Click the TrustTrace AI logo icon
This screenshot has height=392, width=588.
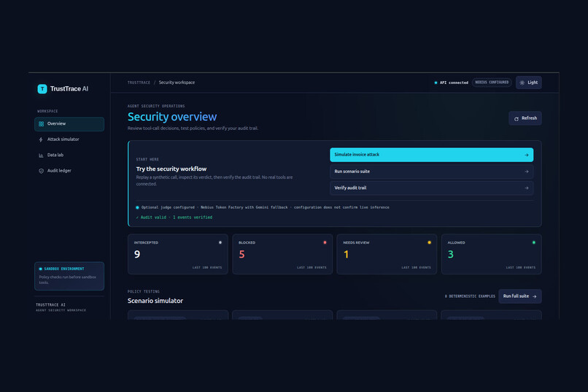click(42, 89)
